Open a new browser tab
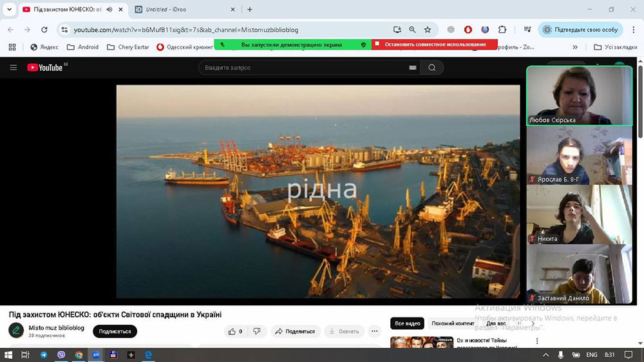The image size is (644, 362). [250, 9]
